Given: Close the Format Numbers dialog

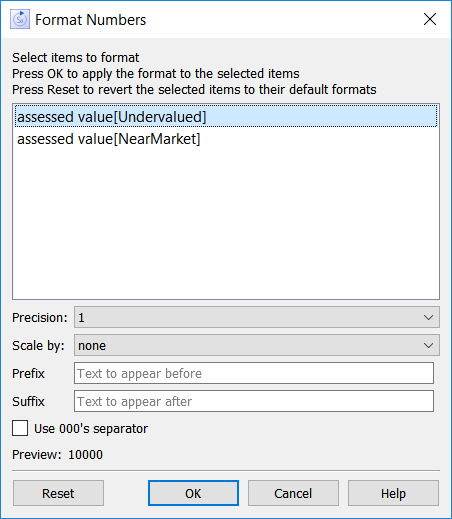Looking at the screenshot, I should click(430, 19).
